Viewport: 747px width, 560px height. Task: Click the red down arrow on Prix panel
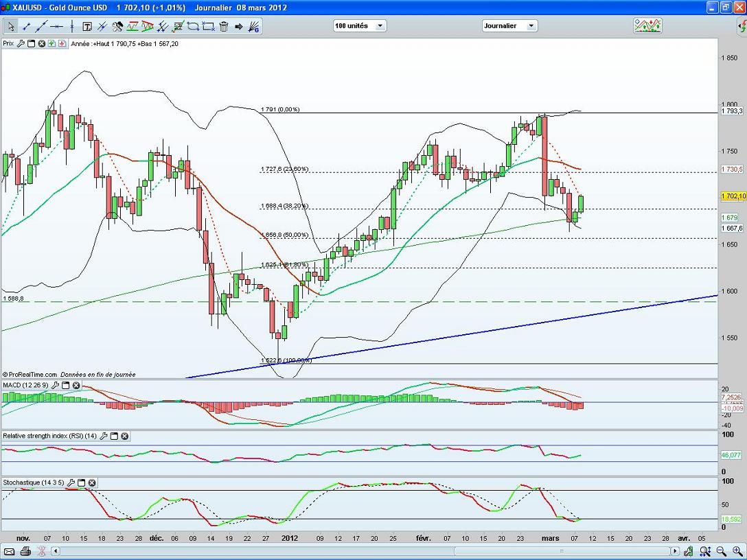point(62,44)
